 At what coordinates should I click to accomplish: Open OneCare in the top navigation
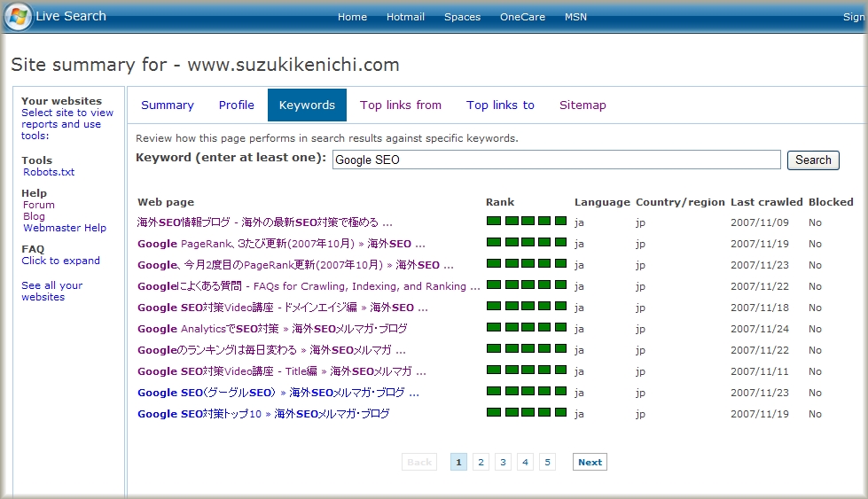pyautogui.click(x=522, y=17)
